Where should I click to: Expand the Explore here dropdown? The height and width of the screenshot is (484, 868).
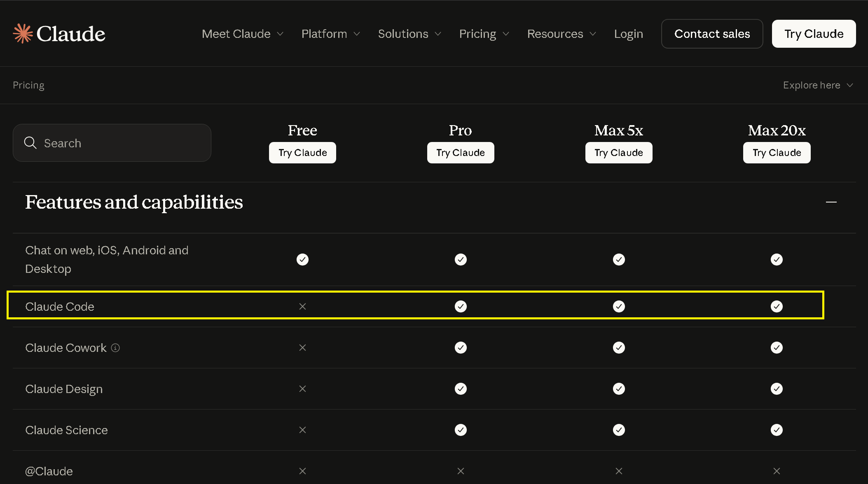(818, 85)
